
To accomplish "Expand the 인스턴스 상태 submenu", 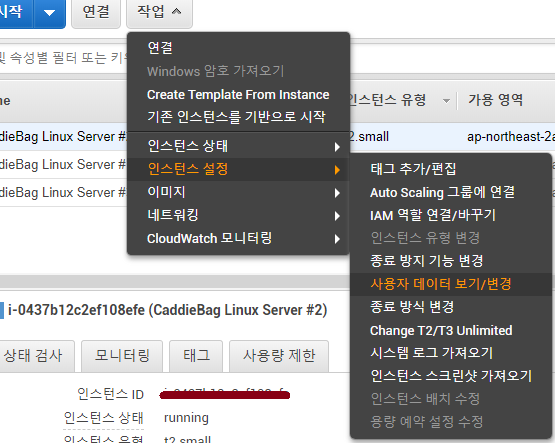I will tap(238, 146).
